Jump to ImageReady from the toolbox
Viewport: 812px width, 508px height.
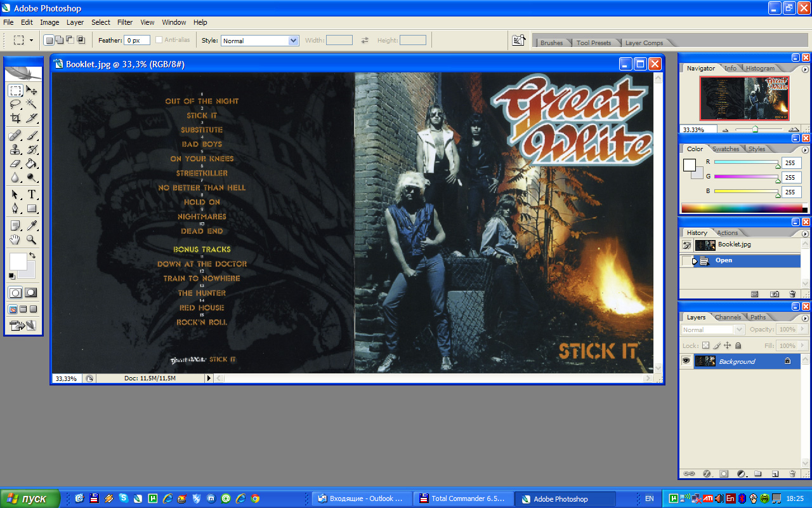(23, 326)
